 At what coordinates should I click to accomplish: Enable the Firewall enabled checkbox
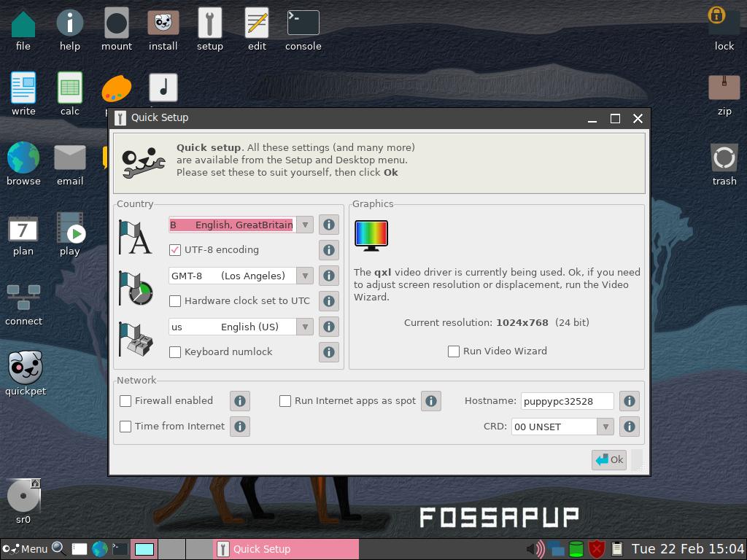(x=125, y=401)
